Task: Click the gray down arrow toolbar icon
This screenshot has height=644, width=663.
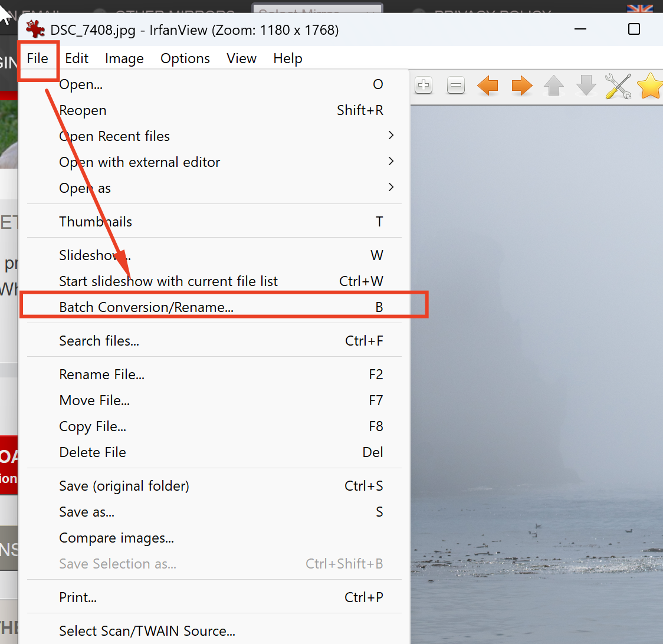Action: [x=586, y=86]
